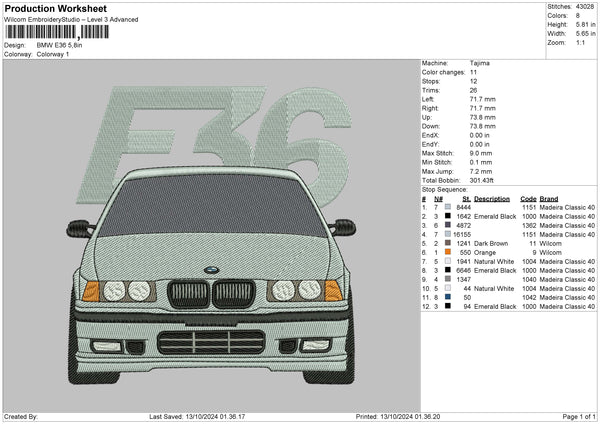Click the color swatch in stop sequence row 1
The image size is (600, 424).
(x=448, y=207)
